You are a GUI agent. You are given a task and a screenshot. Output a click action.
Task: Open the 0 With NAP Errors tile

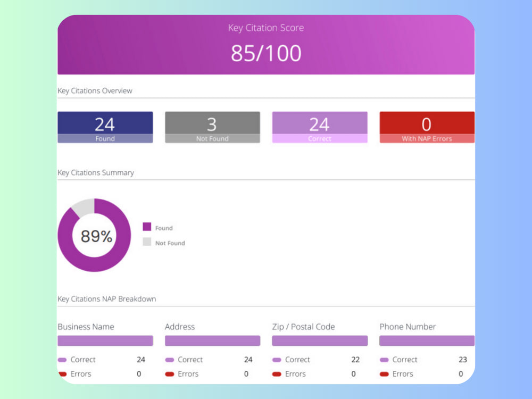pos(427,127)
